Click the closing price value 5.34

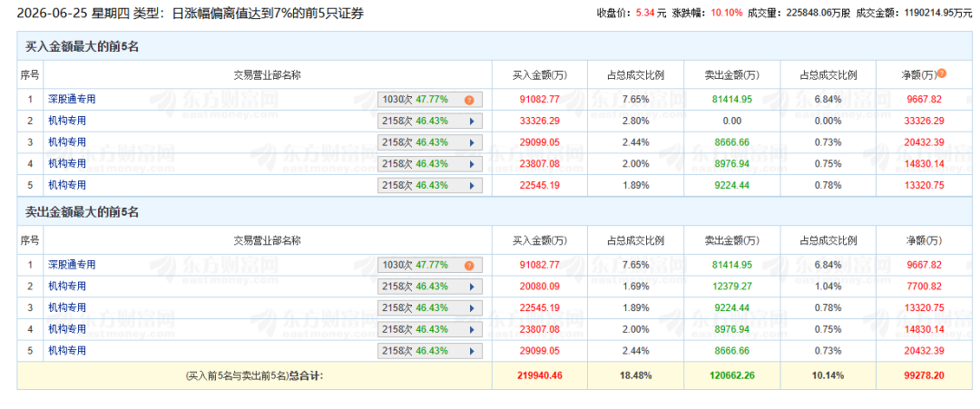pyautogui.click(x=643, y=13)
